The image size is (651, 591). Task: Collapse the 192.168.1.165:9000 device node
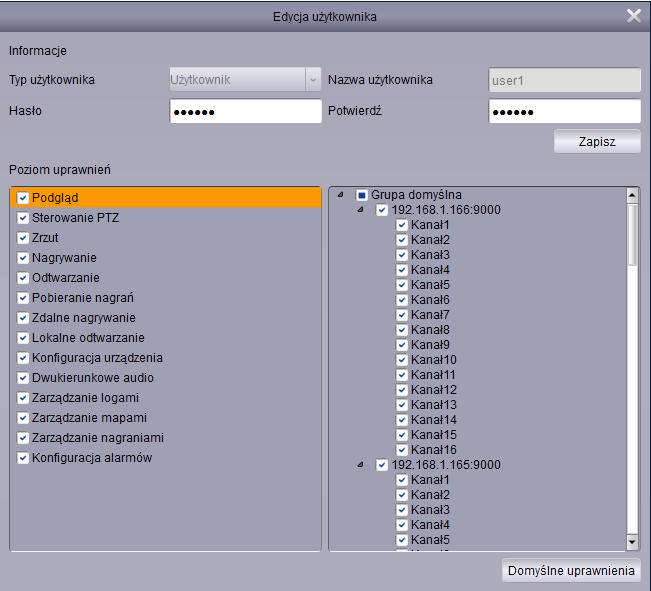[x=360, y=465]
